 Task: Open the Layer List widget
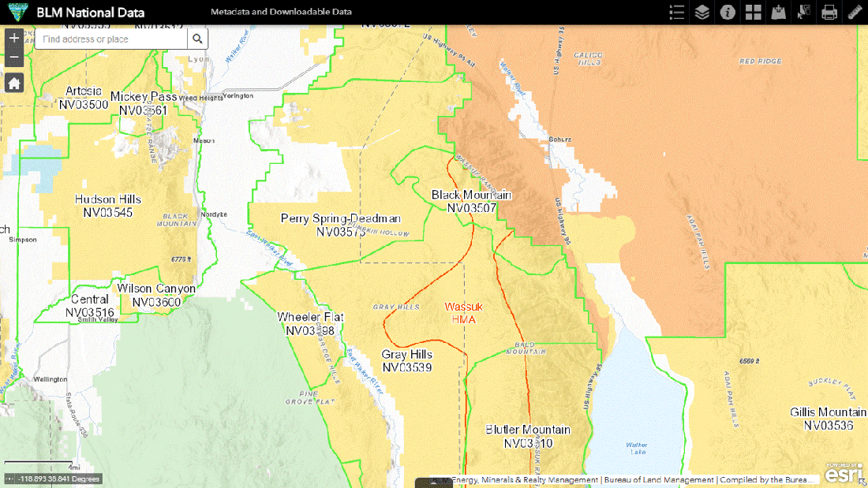702,12
